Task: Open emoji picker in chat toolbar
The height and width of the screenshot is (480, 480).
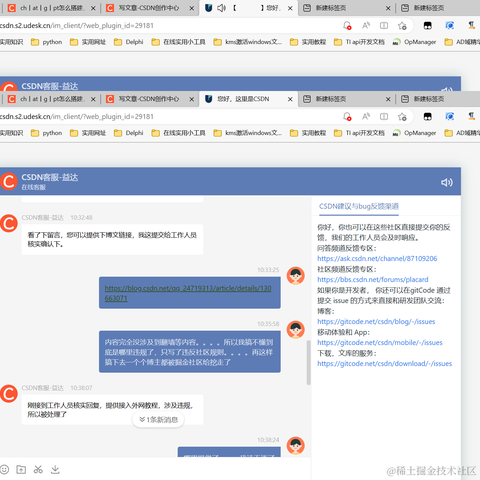Action: click(x=4, y=469)
